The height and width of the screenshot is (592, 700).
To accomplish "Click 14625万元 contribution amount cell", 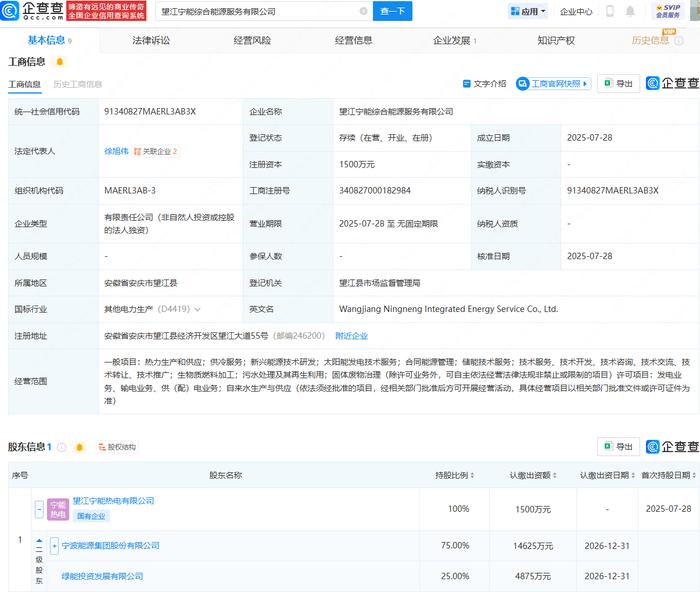I will pos(533,546).
